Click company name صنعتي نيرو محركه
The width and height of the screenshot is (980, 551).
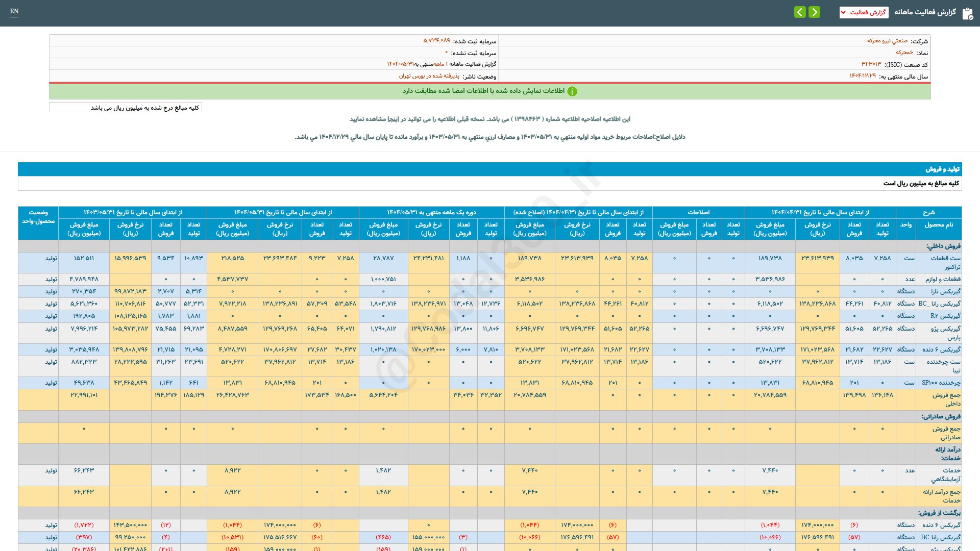coord(887,41)
